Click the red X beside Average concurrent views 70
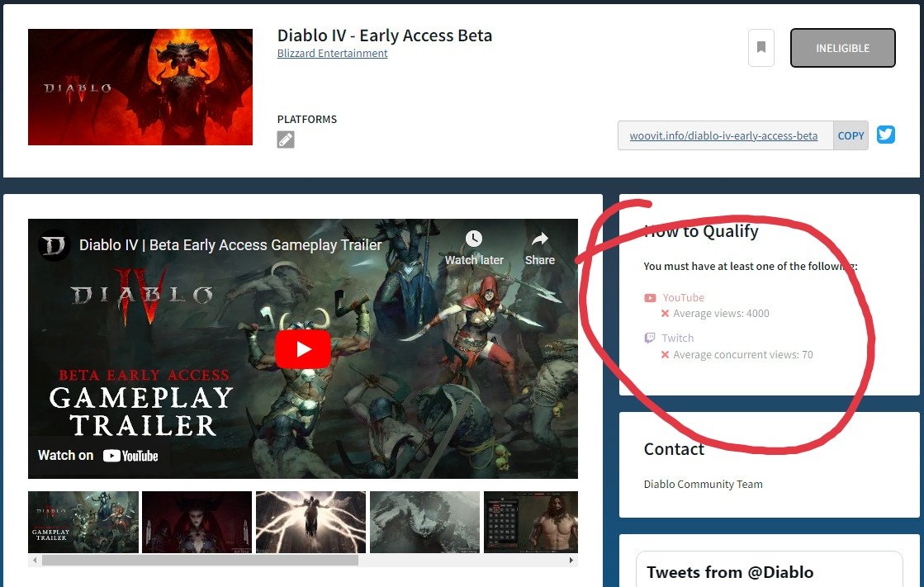 tap(664, 354)
